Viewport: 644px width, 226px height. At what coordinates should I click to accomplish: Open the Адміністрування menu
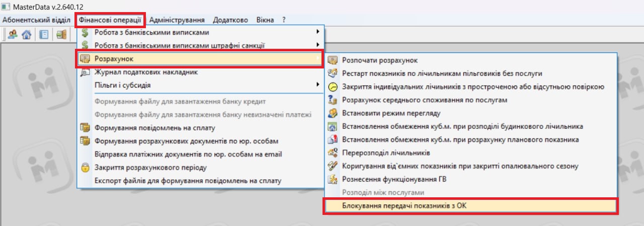177,20
